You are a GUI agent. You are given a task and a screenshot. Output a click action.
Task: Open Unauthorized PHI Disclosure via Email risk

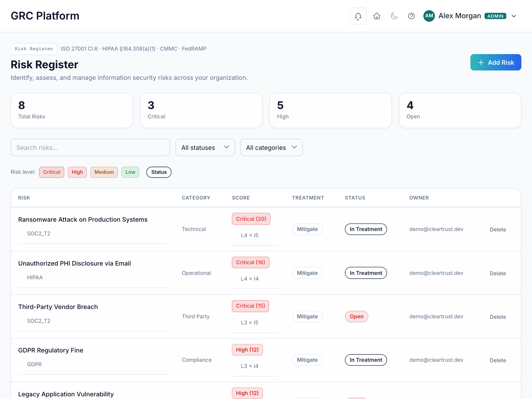coord(74,263)
